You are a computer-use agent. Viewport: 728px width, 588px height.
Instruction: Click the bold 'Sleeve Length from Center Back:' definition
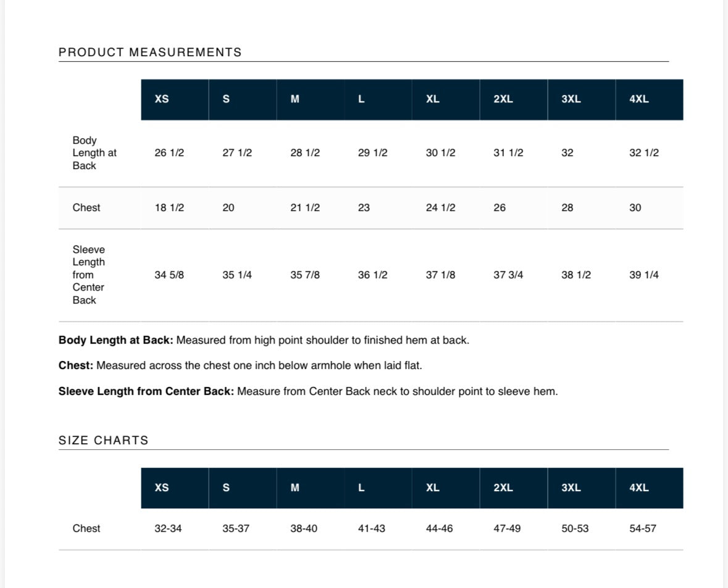tap(146, 392)
